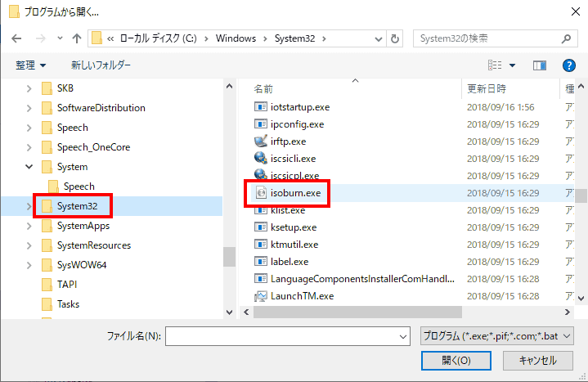Select the SoftwareDistribution folder

point(93,108)
